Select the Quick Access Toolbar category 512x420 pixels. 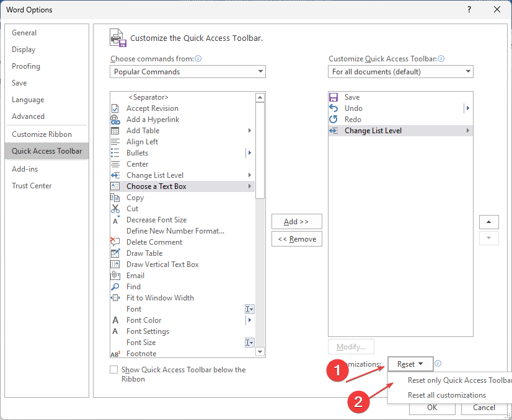[x=46, y=151]
